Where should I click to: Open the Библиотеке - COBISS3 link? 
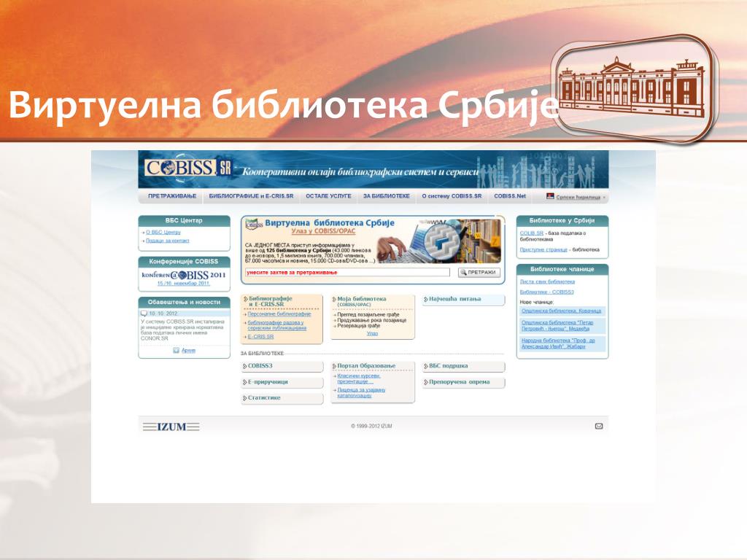pyautogui.click(x=546, y=292)
